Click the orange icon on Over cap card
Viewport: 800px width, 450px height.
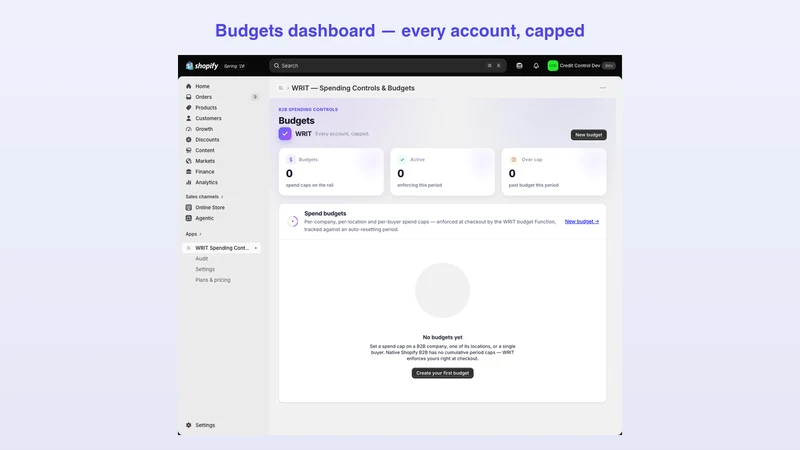[513, 160]
